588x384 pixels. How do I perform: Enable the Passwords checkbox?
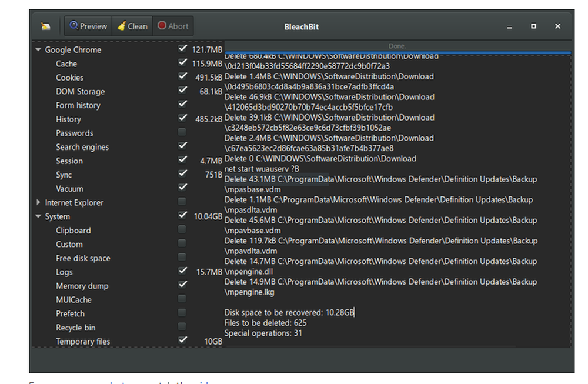pyautogui.click(x=182, y=132)
